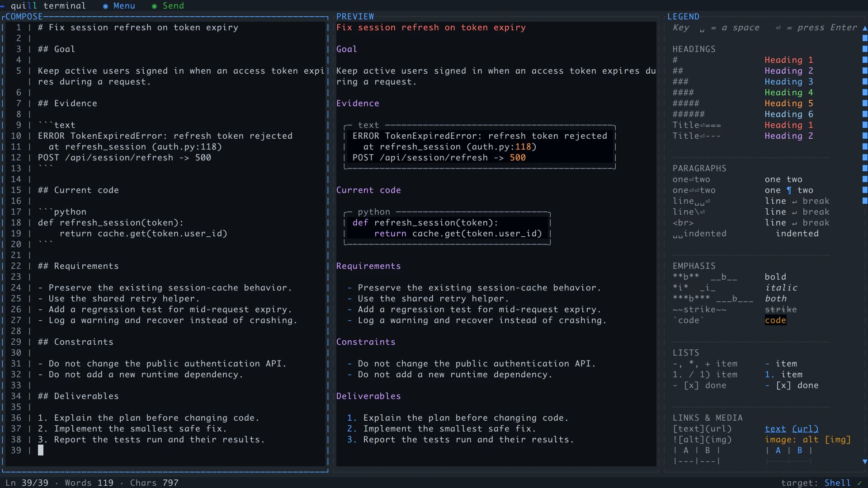
Task: Click the green check status icon
Action: click(x=859, y=483)
